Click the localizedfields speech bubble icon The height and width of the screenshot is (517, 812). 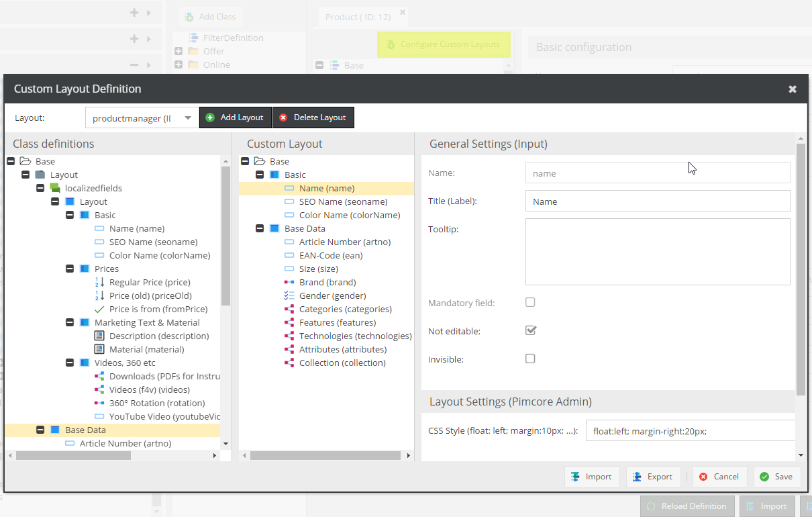coord(55,189)
